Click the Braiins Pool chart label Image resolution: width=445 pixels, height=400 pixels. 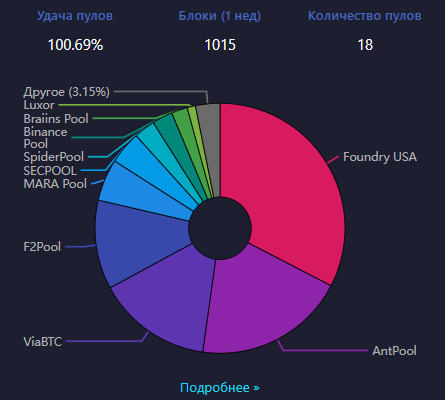(x=56, y=119)
